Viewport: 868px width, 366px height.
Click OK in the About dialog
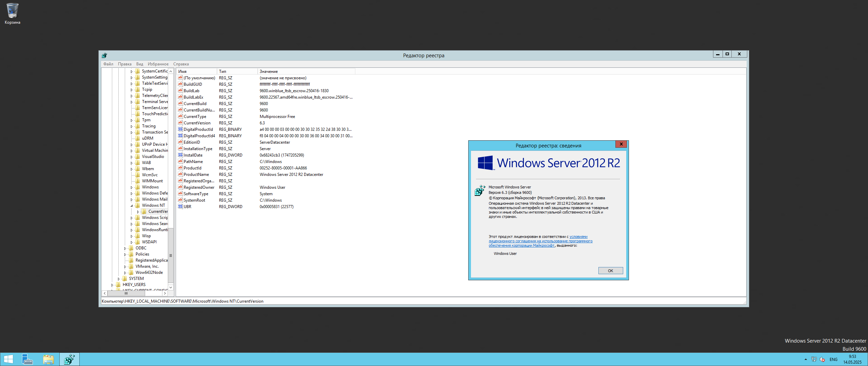coord(610,270)
